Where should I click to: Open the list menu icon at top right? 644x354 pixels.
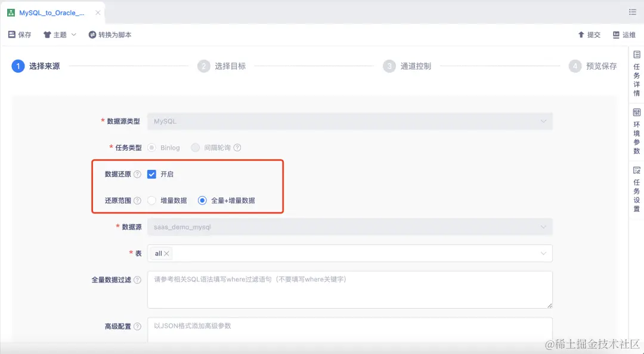(x=633, y=12)
